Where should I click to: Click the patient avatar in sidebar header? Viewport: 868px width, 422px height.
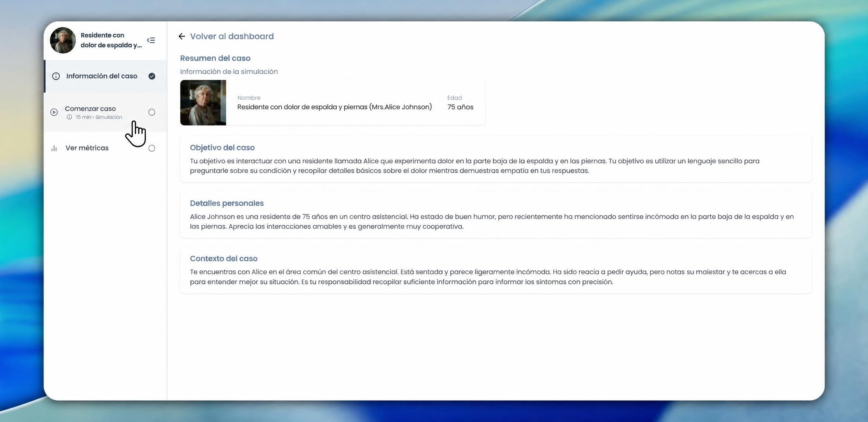click(63, 40)
